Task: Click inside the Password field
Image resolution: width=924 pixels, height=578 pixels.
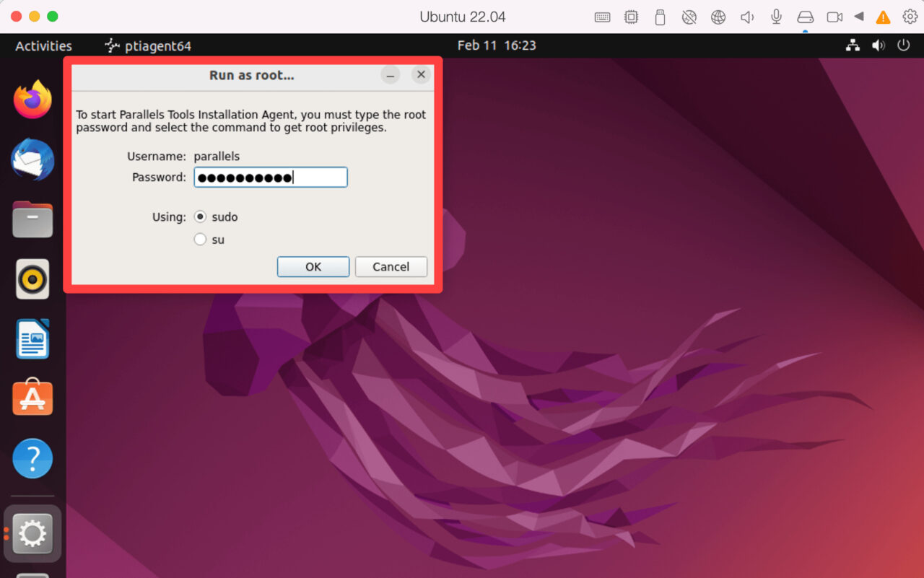Action: point(270,177)
